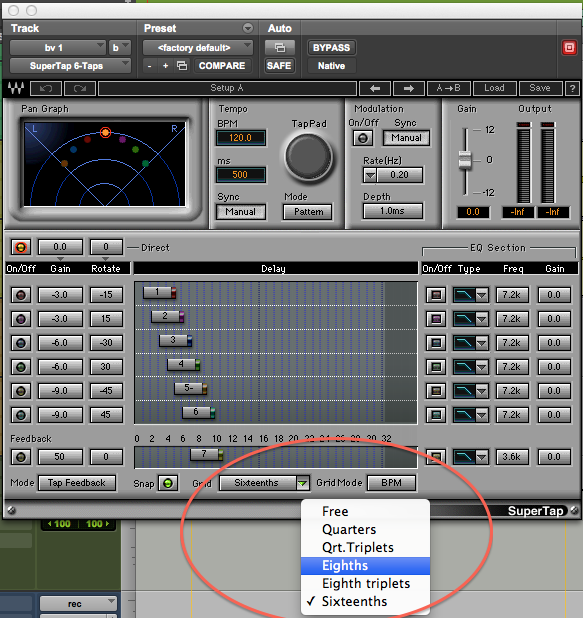The width and height of the screenshot is (583, 618).
Task: Toggle EQ on for tap 6
Action: tap(436, 415)
